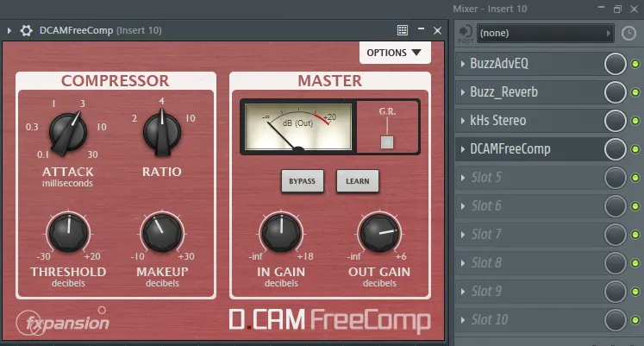Click the Slot 10 mix level knob
Screen dimensions: 644x346
pos(615,320)
